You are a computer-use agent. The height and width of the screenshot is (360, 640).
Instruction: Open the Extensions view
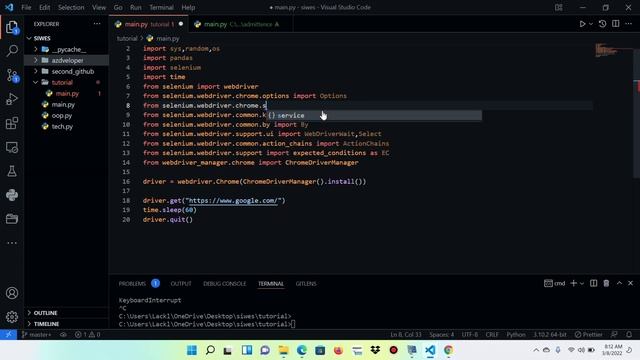[12, 123]
